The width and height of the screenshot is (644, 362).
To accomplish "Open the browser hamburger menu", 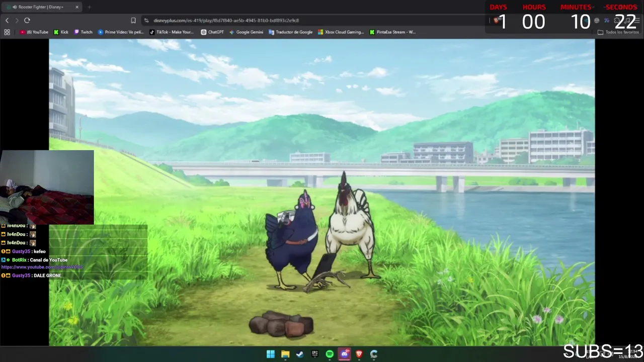I will [x=636, y=20].
